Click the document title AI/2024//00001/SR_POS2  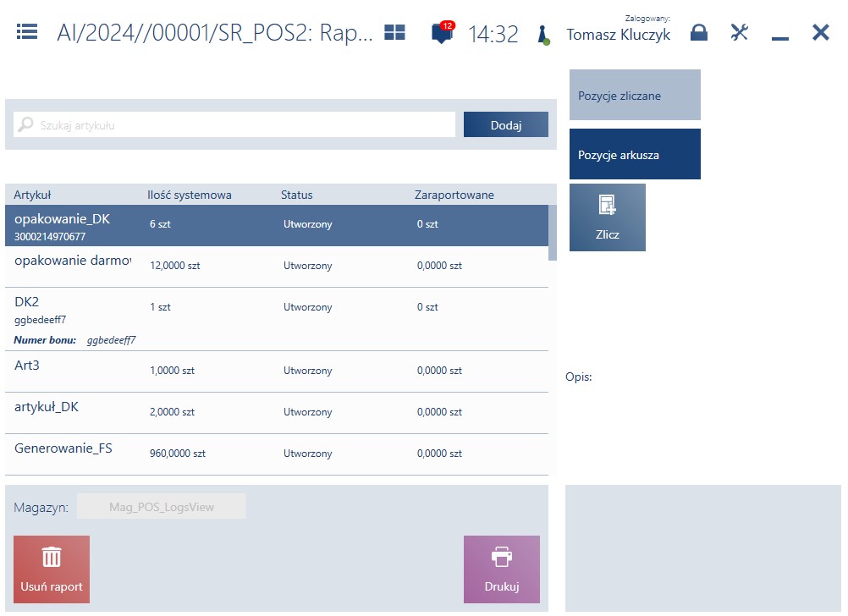click(215, 32)
